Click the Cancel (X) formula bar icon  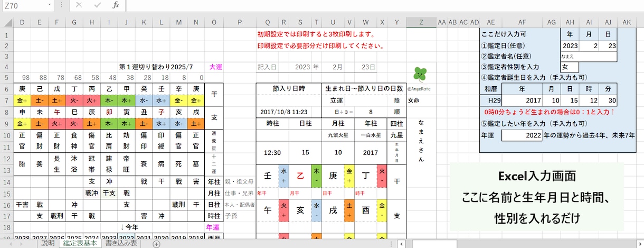[x=79, y=5]
